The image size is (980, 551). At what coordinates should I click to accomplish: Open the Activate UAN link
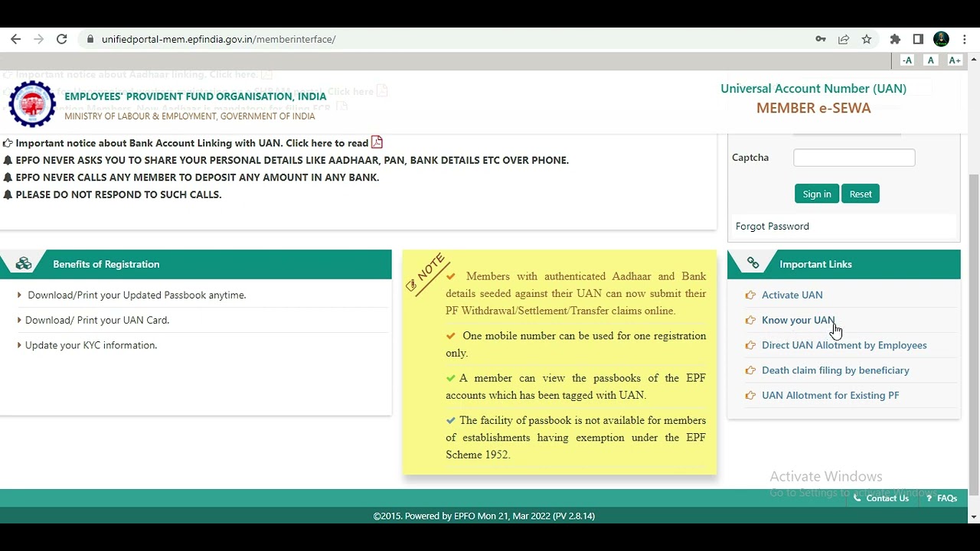pyautogui.click(x=792, y=295)
